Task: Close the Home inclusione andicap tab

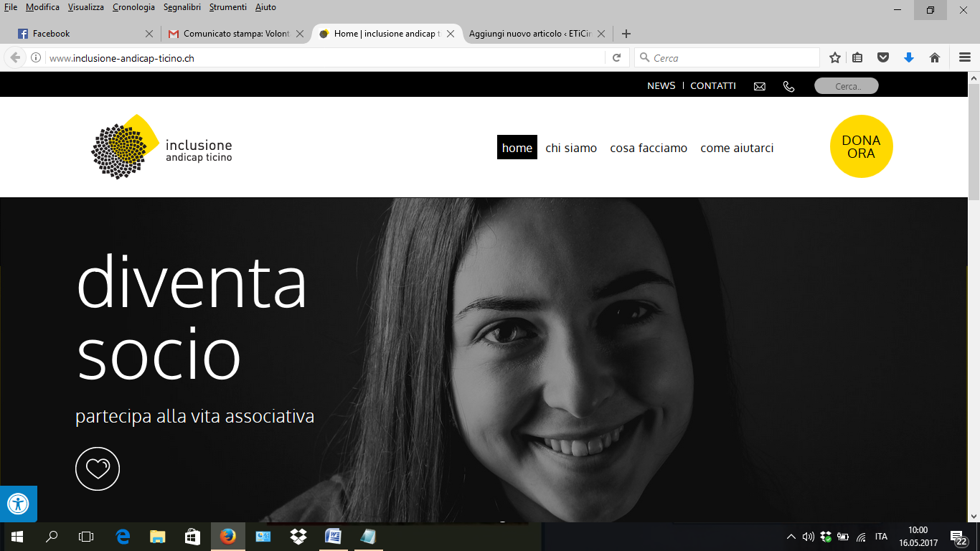Action: pos(451,34)
